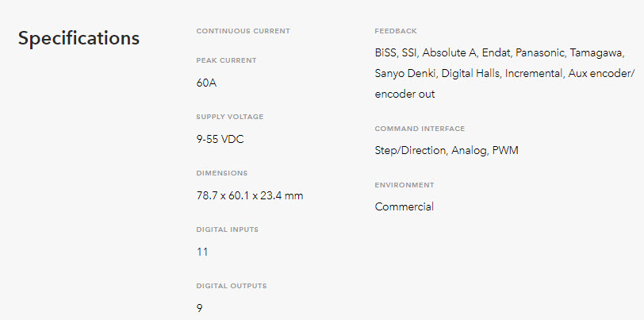Select the 78.7 x 60.1 x 23.4 mm text
Image resolution: width=644 pixels, height=320 pixels.
tap(250, 196)
